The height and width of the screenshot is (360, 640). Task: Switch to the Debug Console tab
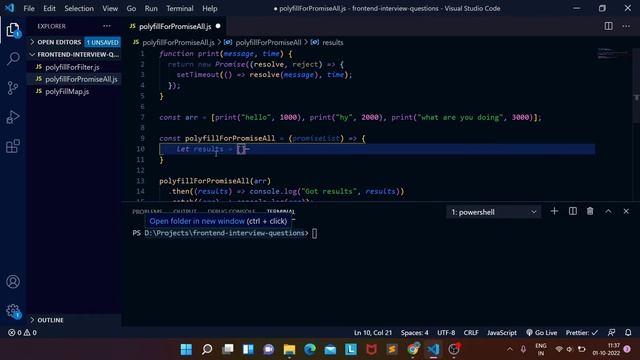[x=231, y=211]
